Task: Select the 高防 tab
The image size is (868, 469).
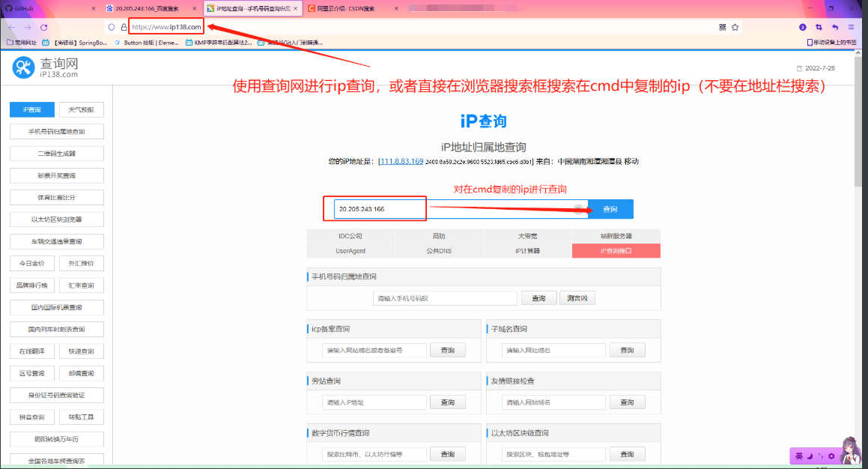Action: tap(439, 236)
